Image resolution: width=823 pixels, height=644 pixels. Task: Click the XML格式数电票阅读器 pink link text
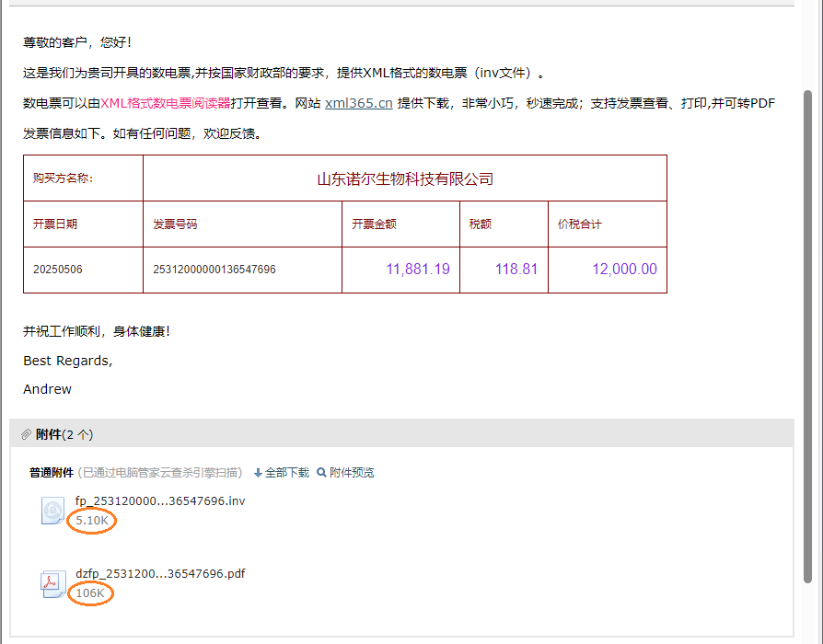click(x=166, y=103)
